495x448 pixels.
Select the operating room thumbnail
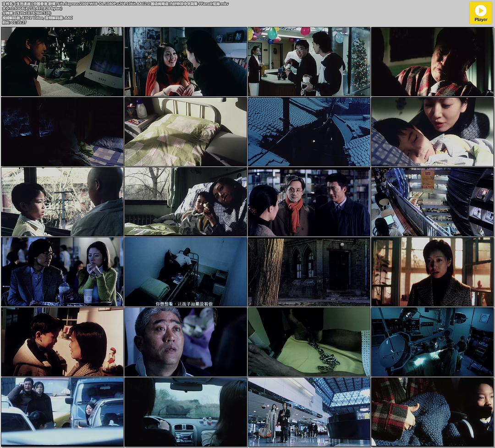[x=432, y=342]
